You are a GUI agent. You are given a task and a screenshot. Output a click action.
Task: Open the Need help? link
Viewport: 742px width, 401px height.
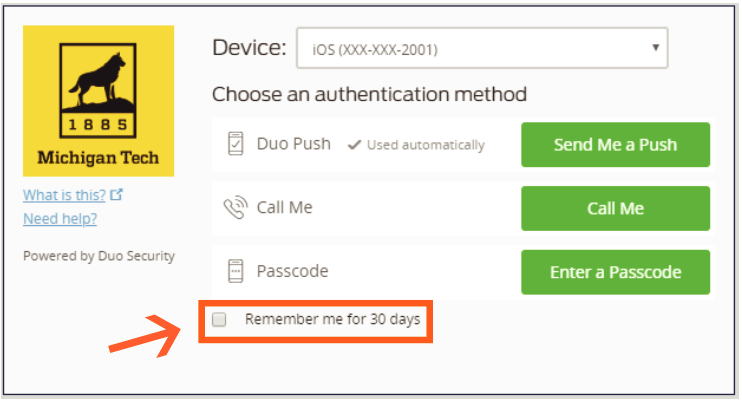pyautogui.click(x=60, y=219)
